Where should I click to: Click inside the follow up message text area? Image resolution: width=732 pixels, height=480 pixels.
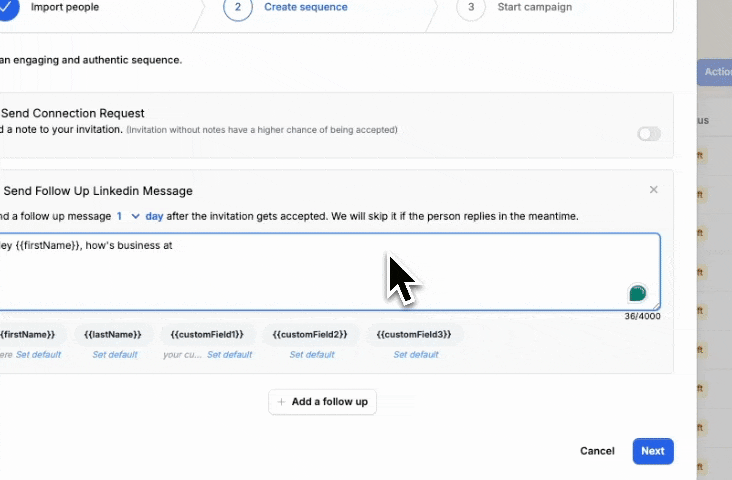coord(329,272)
